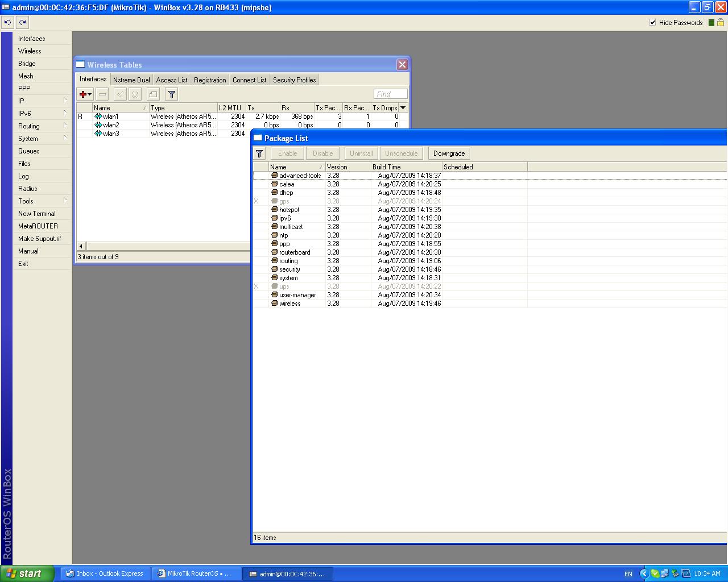728x582 pixels.
Task: Expand the System submenu
Action: pos(43,139)
